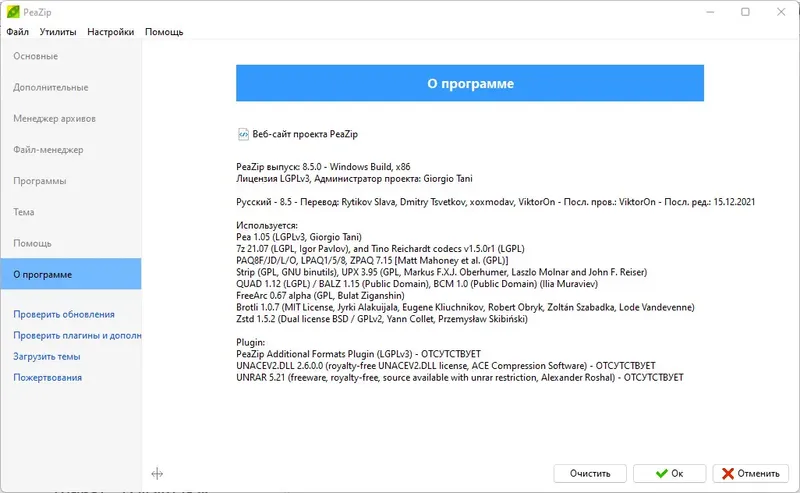
Task: Open the Помощь menu in menu bar
Action: click(164, 32)
